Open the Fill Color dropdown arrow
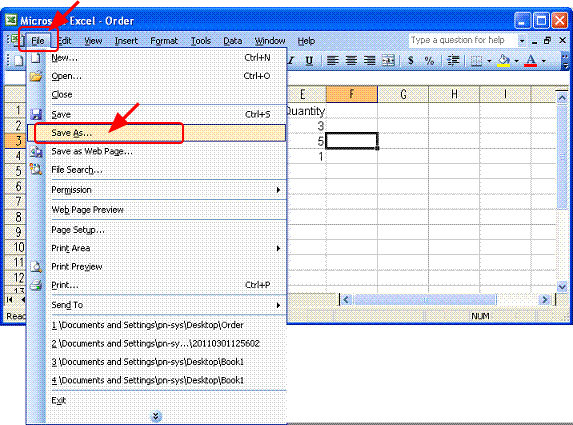The height and width of the screenshot is (425, 573). pos(516,61)
